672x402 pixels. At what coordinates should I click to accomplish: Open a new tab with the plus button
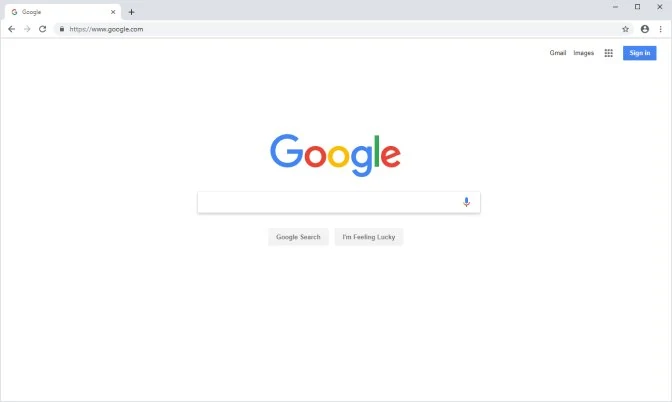click(132, 12)
